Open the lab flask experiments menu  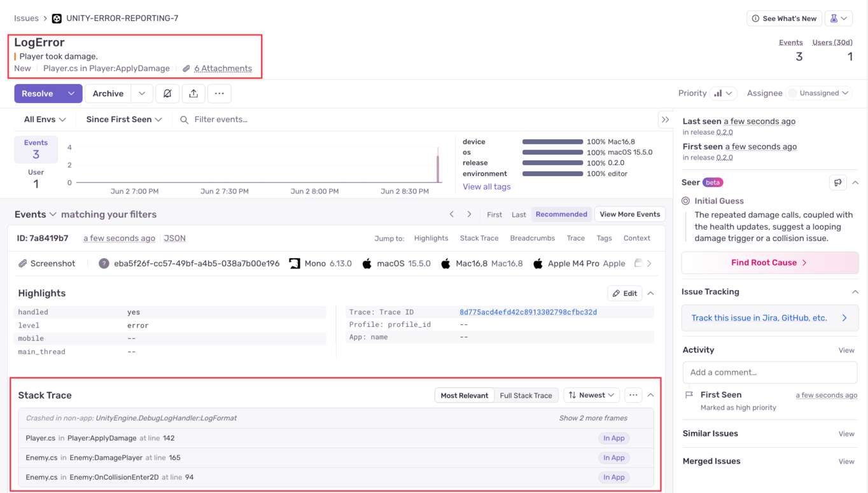point(839,18)
